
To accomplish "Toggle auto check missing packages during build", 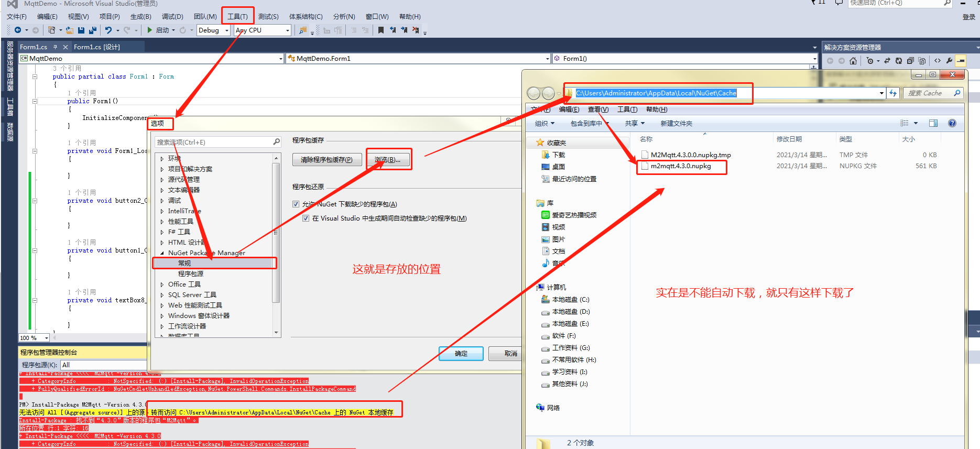I will [x=306, y=218].
